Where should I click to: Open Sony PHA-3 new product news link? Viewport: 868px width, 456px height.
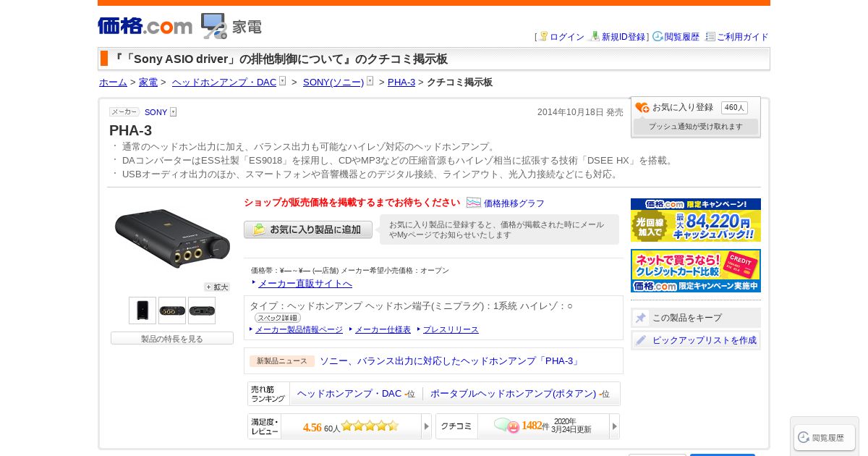coord(451,360)
